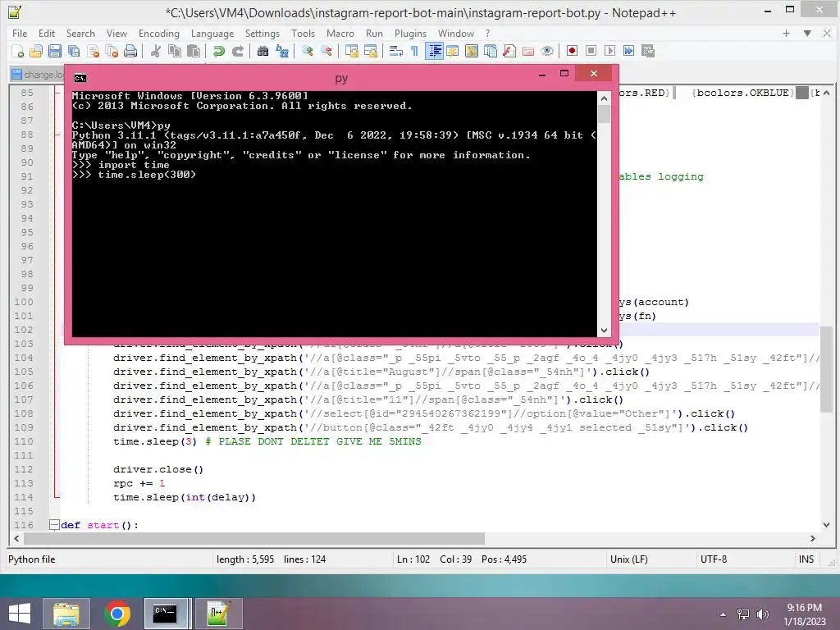Viewport: 840px width, 630px height.
Task: Click the Zoom In toolbar icon
Action: click(x=307, y=51)
